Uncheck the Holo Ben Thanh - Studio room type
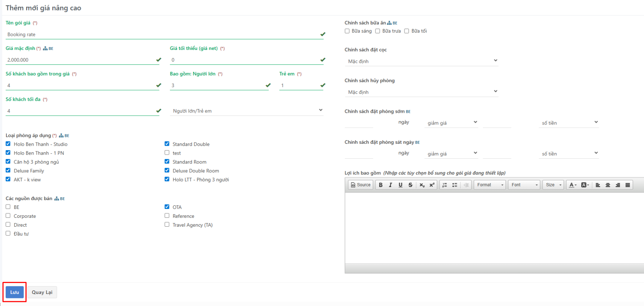Screen dimensions: 644x306 tap(8, 144)
